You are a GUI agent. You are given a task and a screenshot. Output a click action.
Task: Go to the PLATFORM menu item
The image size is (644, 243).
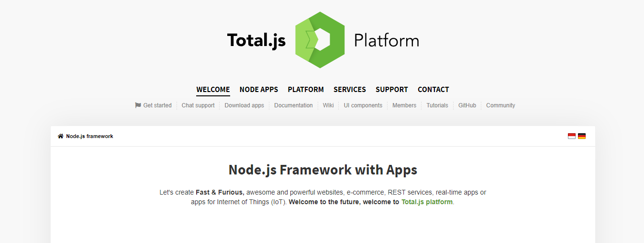click(x=306, y=90)
